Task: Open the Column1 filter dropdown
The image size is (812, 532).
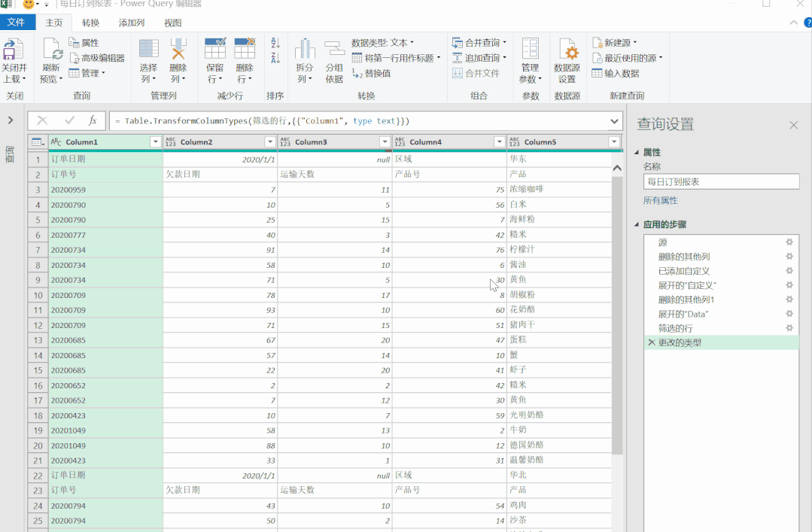Action: 155,142
